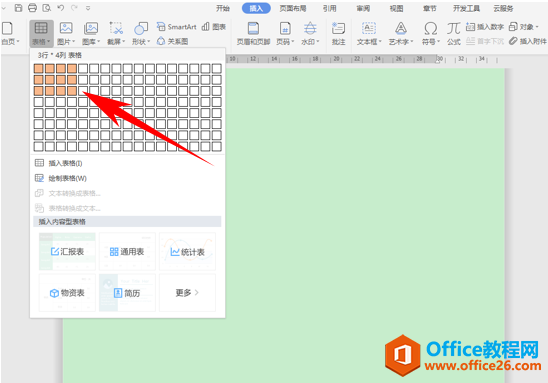Image resolution: width=548 pixels, height=383 pixels.
Task: Click the Save icon in quick access bar
Action: point(19,8)
